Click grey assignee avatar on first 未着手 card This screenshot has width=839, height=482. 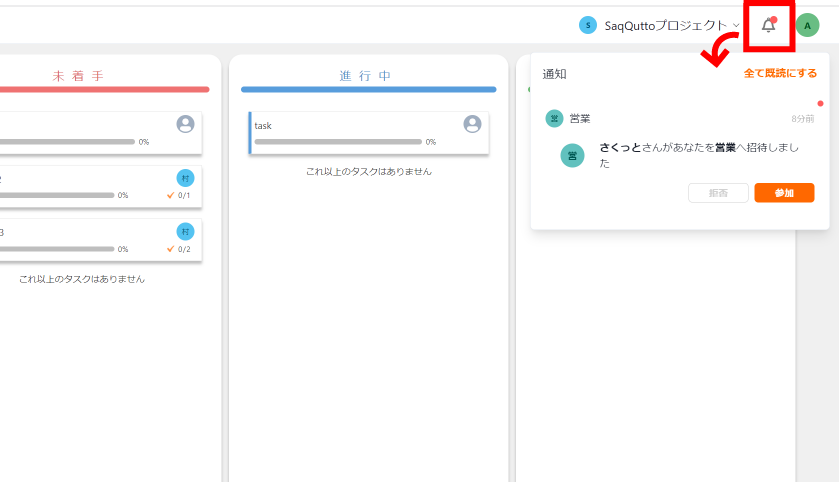point(185,124)
